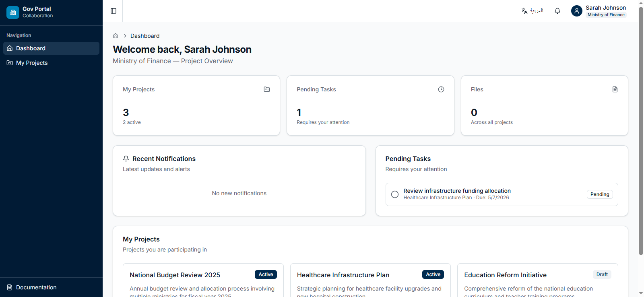Viewport: 644px width, 297px height.
Task: Click Dashboard in the breadcrumb
Action: point(145,36)
